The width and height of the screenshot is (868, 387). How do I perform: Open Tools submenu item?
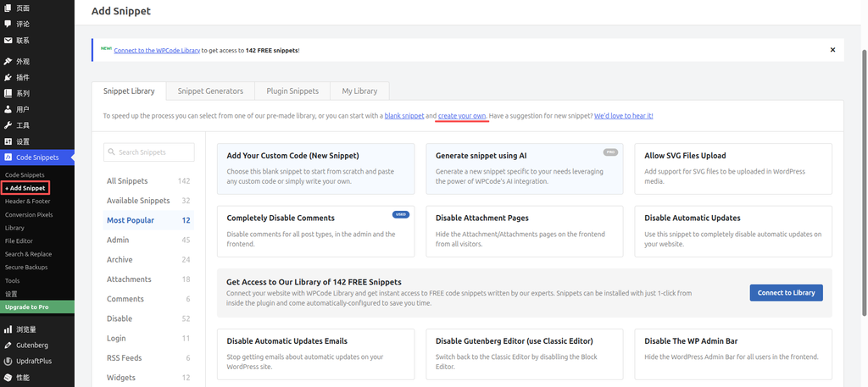pyautogui.click(x=12, y=280)
